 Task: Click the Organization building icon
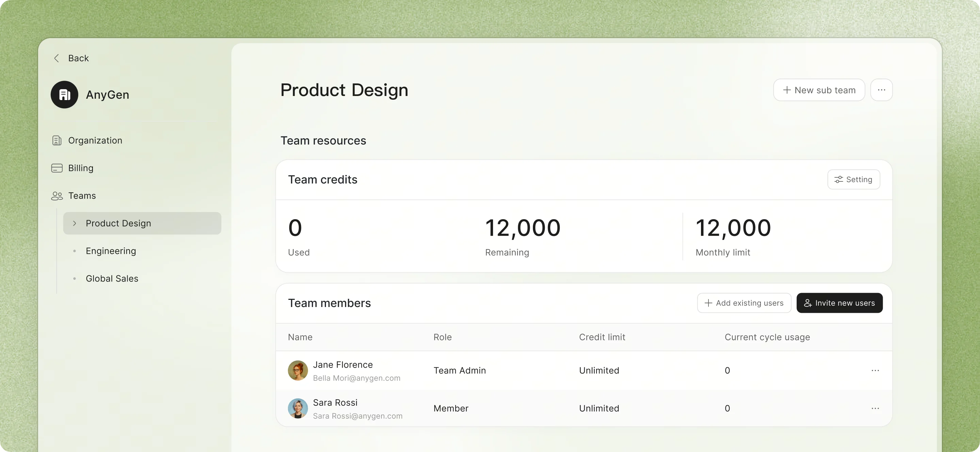point(57,140)
